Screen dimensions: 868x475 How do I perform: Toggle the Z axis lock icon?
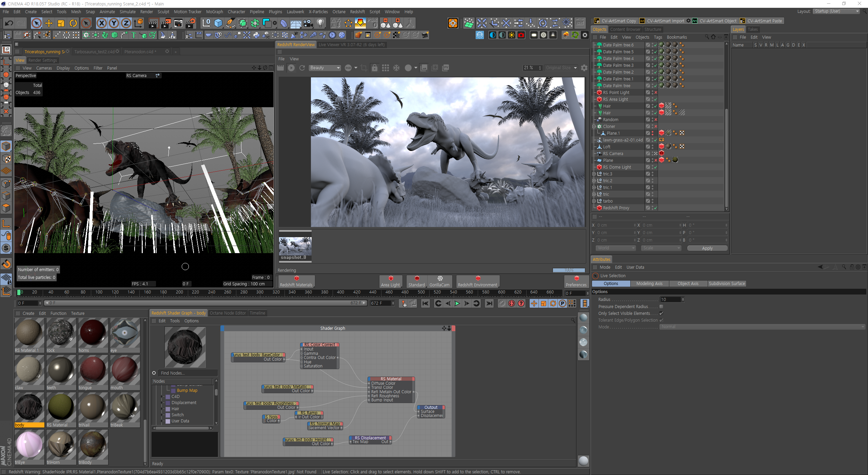click(126, 23)
